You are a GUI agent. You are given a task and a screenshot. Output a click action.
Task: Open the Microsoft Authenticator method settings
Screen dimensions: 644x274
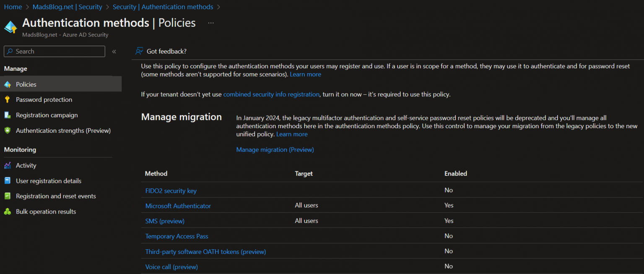click(178, 205)
